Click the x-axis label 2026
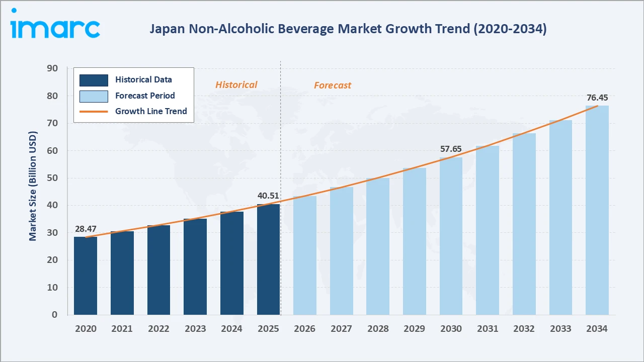The image size is (644, 362). 305,329
